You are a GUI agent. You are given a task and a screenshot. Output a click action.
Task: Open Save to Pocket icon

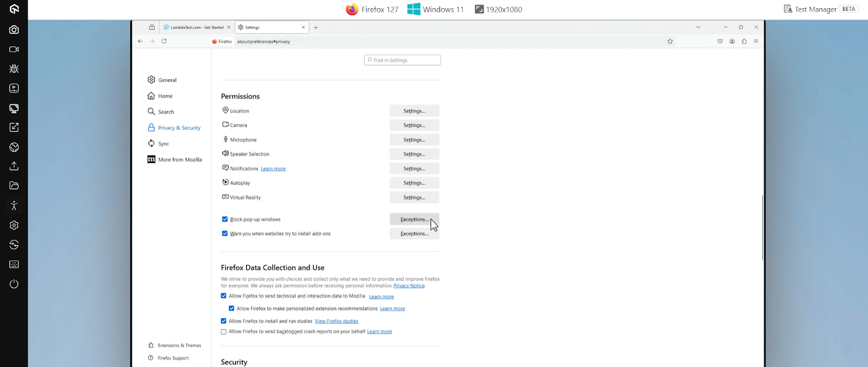point(720,41)
